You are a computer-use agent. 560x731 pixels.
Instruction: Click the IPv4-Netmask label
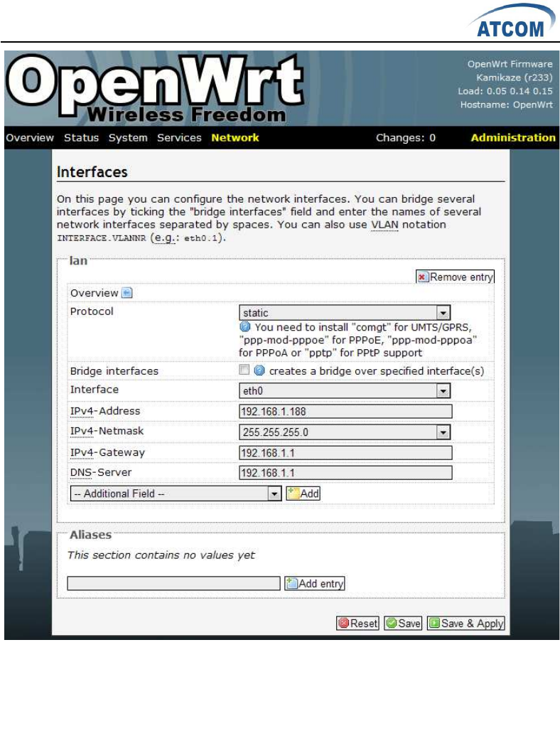[107, 431]
